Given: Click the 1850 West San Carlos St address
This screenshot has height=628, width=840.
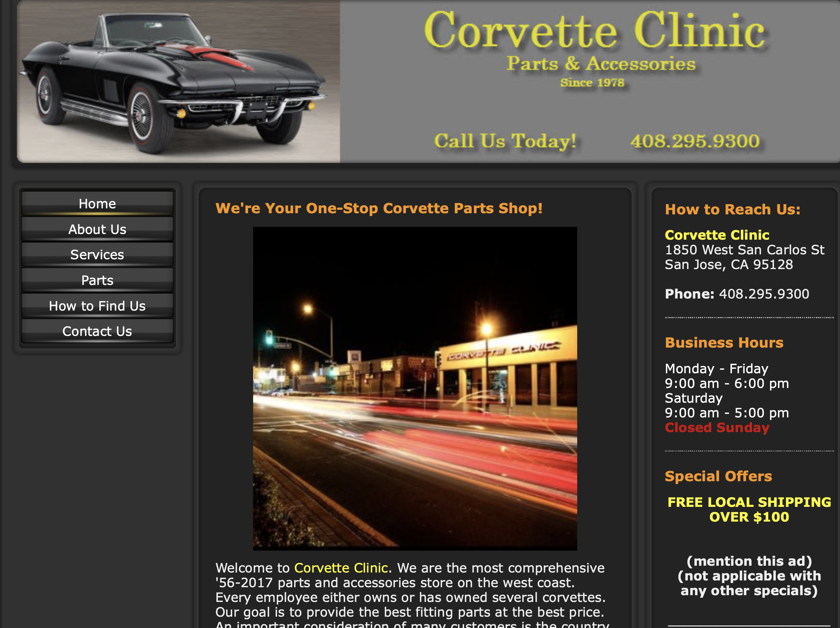Looking at the screenshot, I should click(x=744, y=250).
